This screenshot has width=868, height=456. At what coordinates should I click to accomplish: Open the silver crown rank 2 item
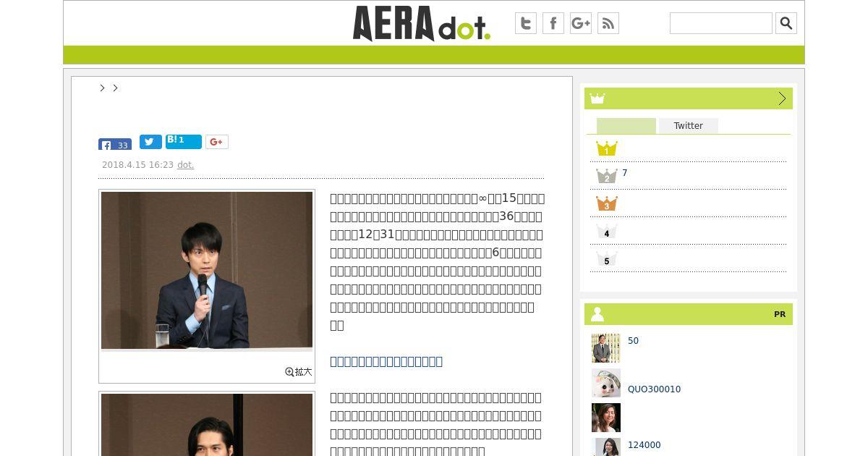pyautogui.click(x=606, y=176)
